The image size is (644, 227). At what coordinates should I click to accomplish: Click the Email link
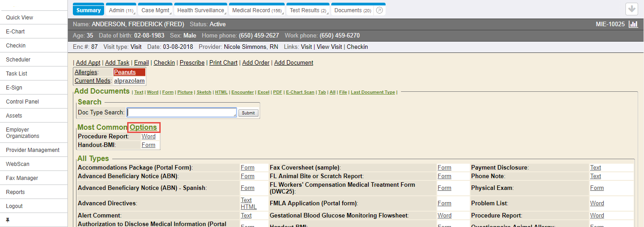point(141,63)
